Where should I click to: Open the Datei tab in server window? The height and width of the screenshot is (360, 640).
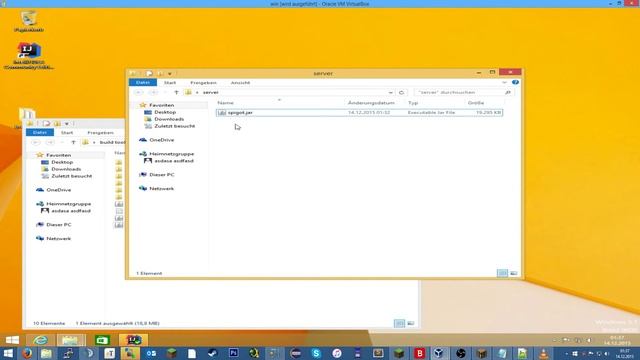(x=143, y=82)
